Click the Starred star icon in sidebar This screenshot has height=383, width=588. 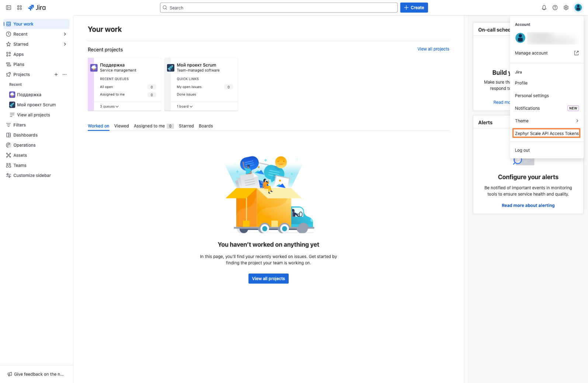point(8,44)
